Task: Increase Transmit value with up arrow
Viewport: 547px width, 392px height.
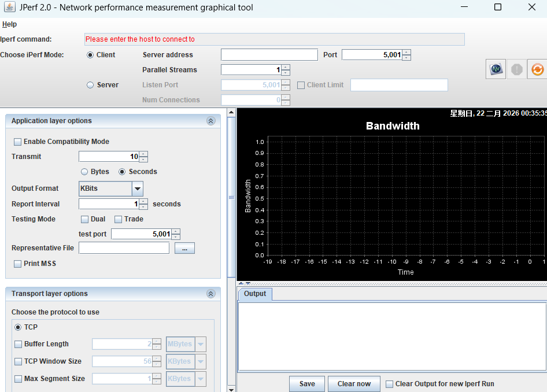Action: coord(143,154)
